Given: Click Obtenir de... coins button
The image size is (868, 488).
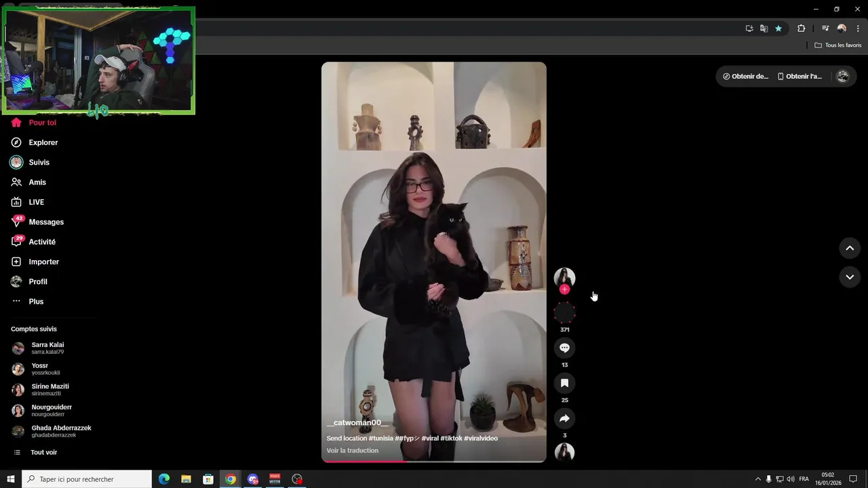Looking at the screenshot, I should tap(745, 77).
